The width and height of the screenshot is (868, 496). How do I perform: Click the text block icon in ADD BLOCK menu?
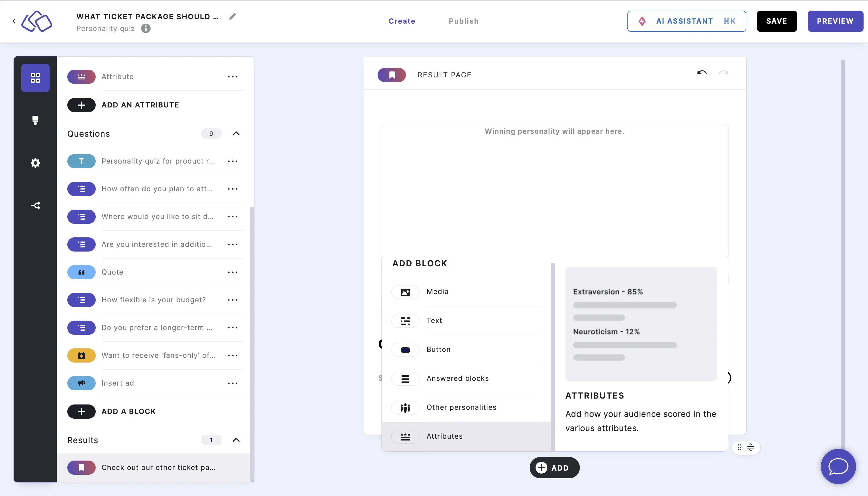(405, 321)
